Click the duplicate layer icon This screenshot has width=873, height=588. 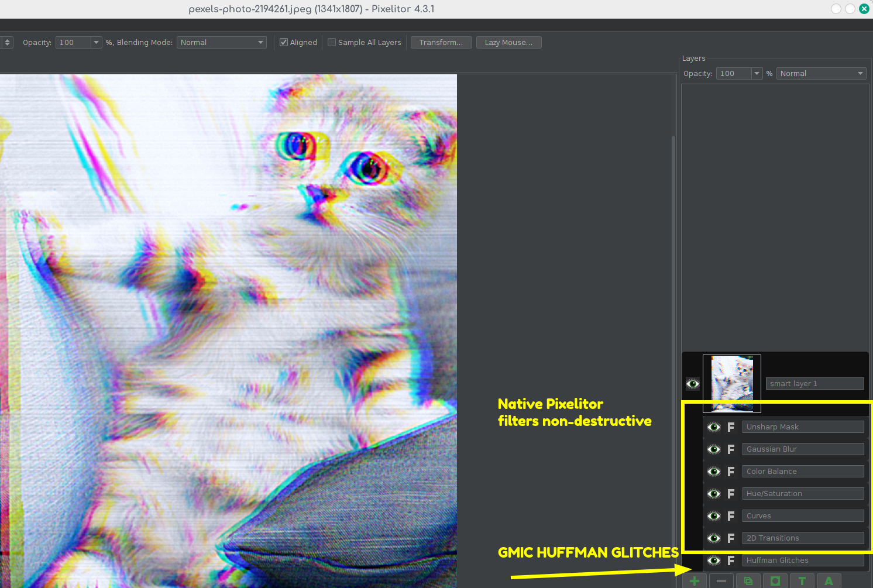click(748, 581)
